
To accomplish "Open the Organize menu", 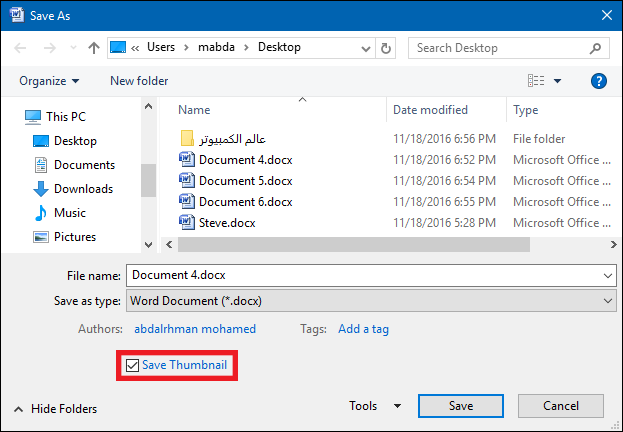I will pos(49,81).
